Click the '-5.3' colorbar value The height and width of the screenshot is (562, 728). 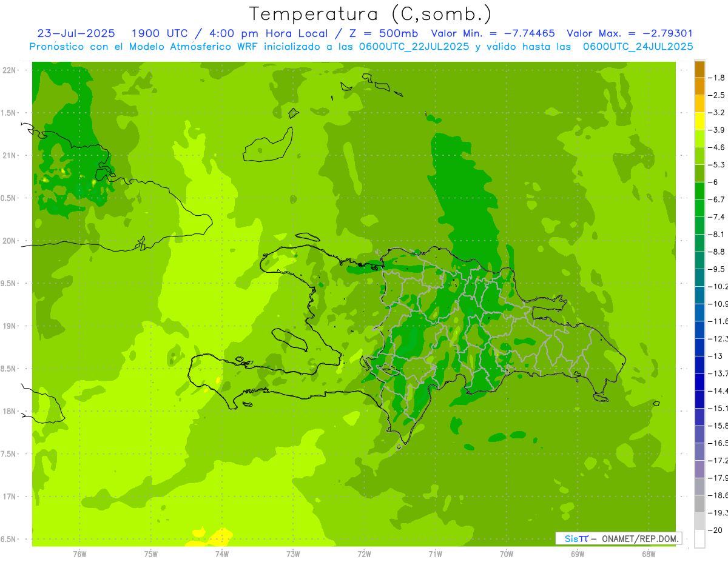tap(716, 164)
